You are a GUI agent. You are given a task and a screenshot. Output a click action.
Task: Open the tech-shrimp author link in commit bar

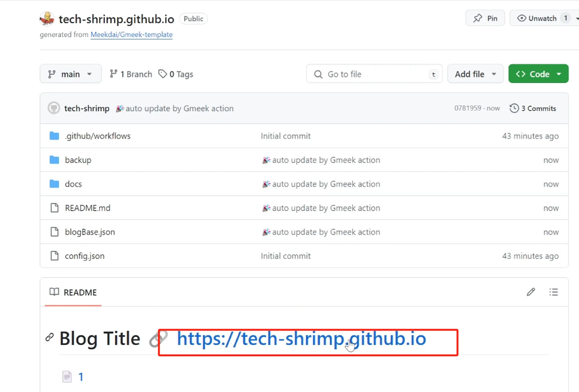coord(87,108)
